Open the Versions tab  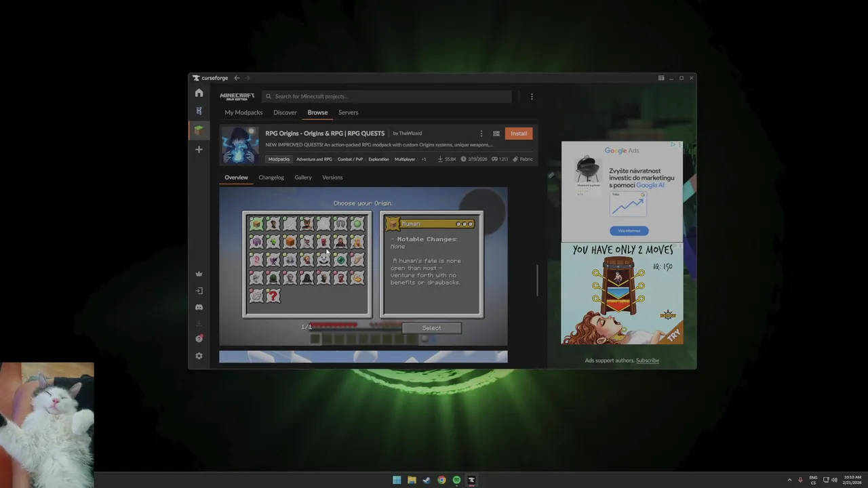coord(332,178)
